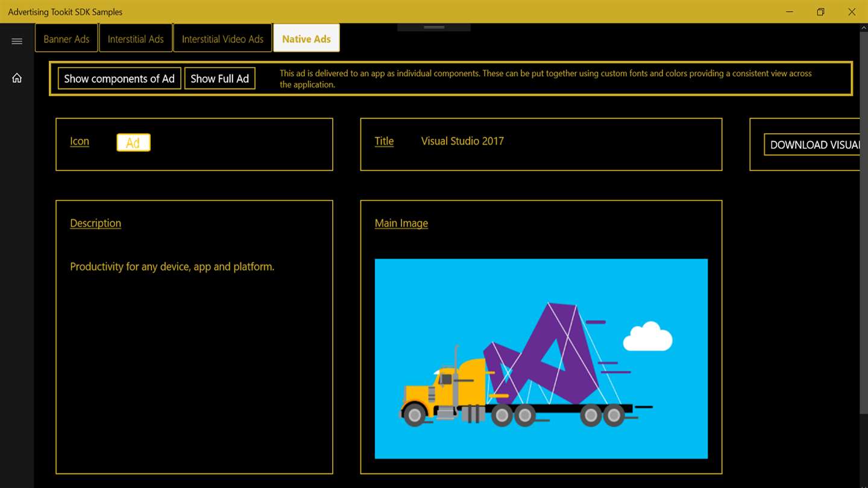Switch to the Interstitial Ads tab
This screenshot has width=868, height=488.
coord(136,39)
